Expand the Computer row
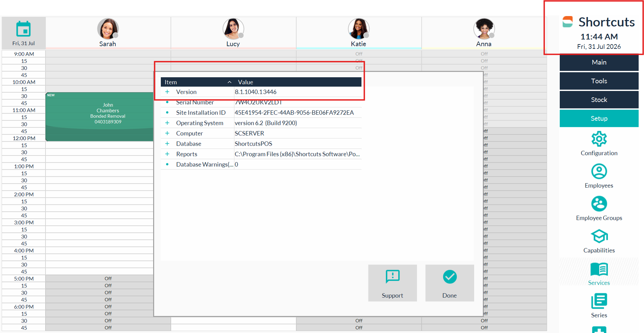The width and height of the screenshot is (644, 333). tap(167, 133)
